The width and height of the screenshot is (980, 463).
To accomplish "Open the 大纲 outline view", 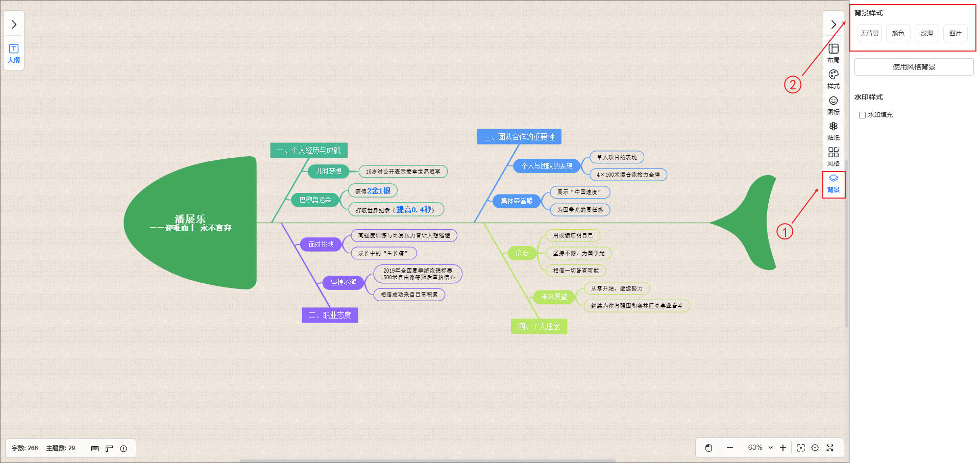I will tap(14, 53).
